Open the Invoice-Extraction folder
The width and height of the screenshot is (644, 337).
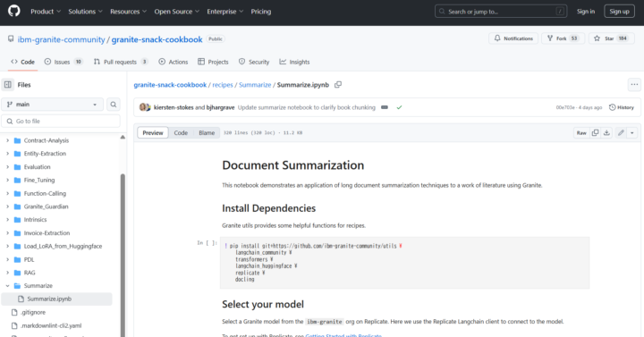pyautogui.click(x=47, y=232)
